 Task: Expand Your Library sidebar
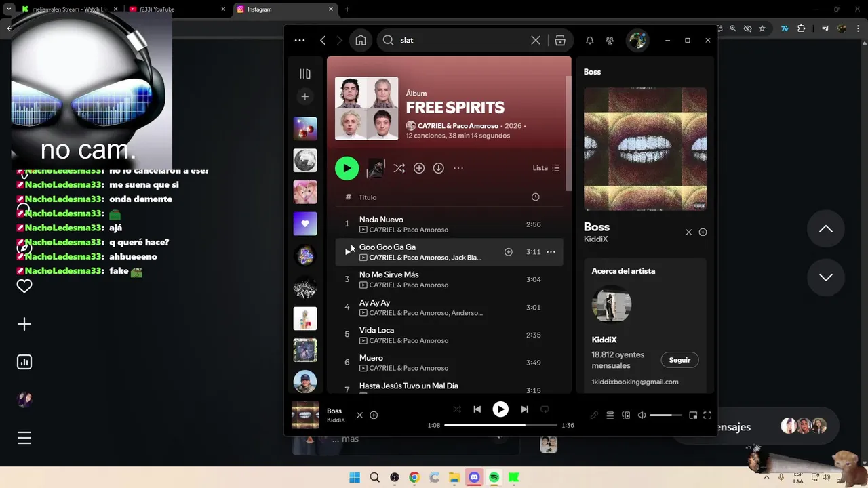point(305,73)
